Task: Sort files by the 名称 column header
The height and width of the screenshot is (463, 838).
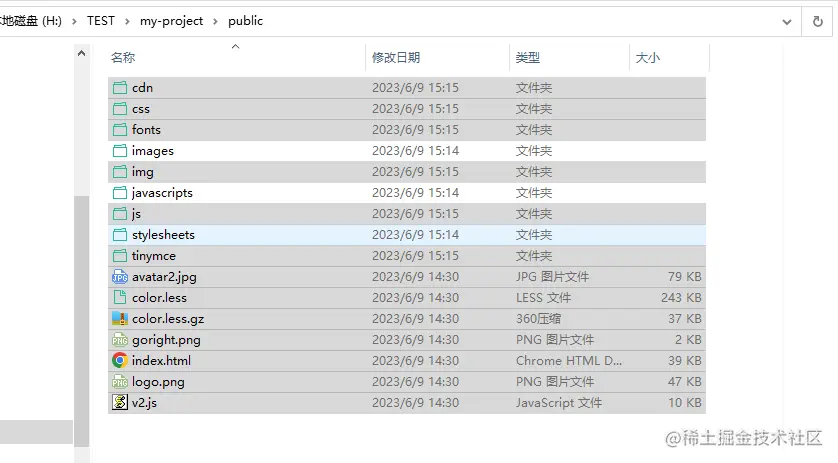Action: (123, 58)
